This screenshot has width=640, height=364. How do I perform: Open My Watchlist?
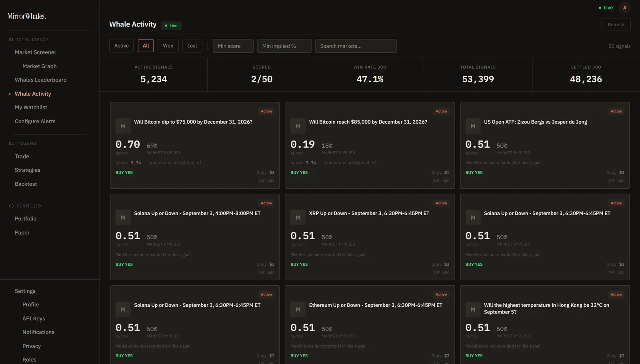(31, 107)
